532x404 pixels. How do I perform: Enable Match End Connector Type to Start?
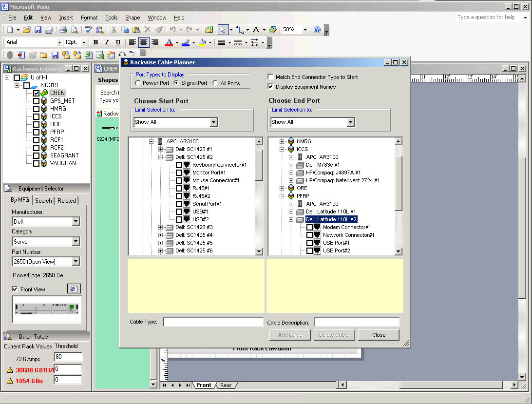271,77
